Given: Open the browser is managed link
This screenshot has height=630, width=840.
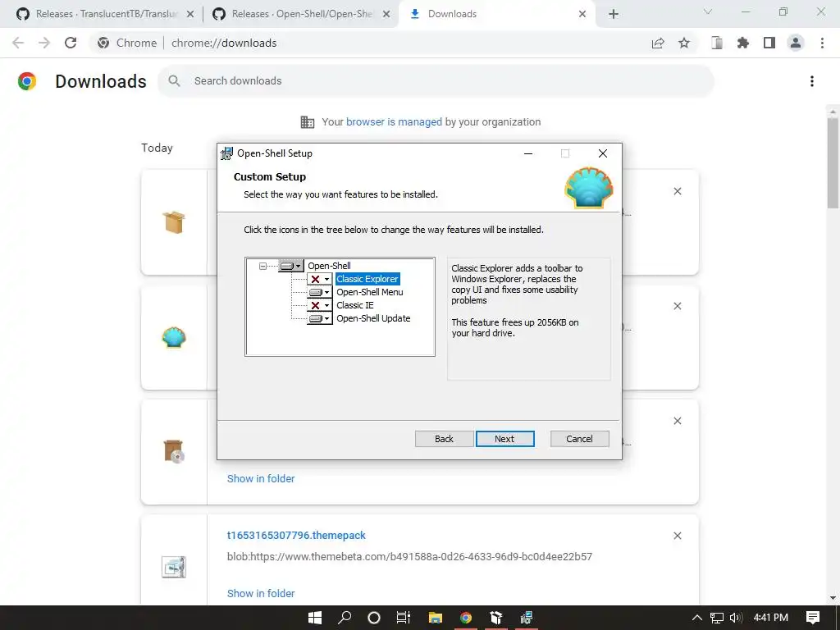Looking at the screenshot, I should [394, 122].
